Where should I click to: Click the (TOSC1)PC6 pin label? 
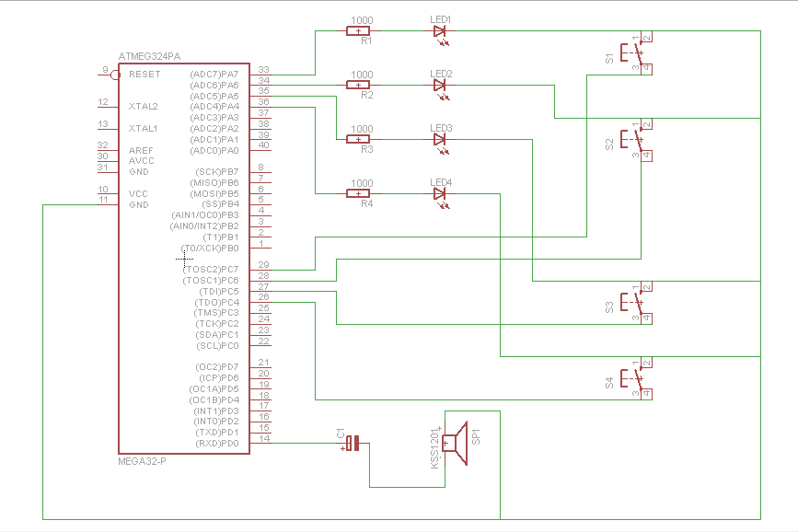(211, 281)
